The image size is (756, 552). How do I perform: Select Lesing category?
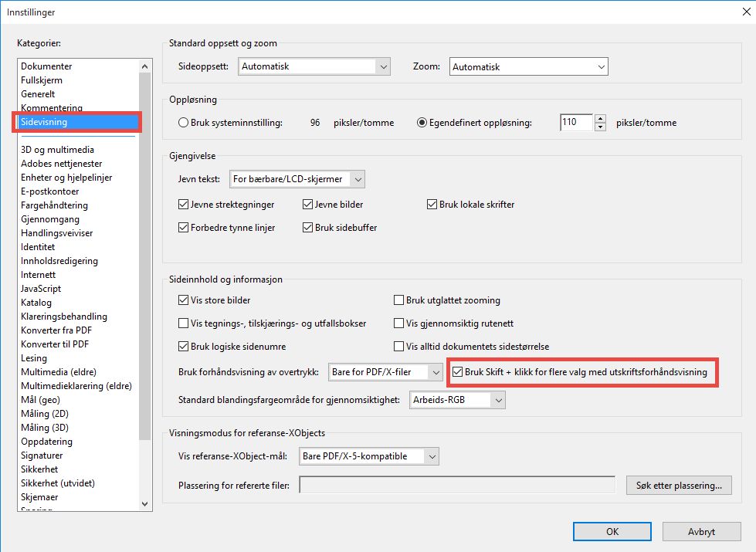(34, 358)
